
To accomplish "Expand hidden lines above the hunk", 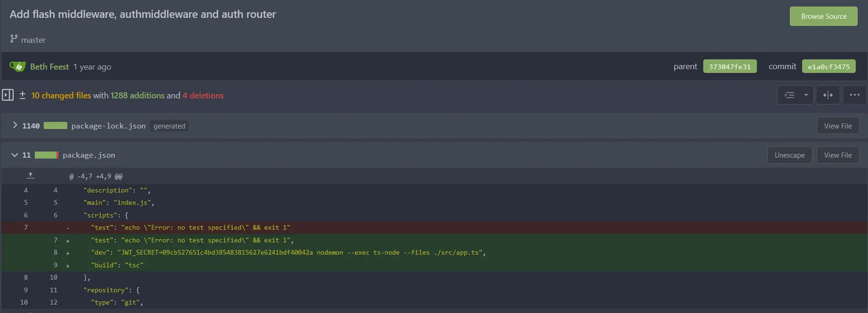I will click(30, 176).
